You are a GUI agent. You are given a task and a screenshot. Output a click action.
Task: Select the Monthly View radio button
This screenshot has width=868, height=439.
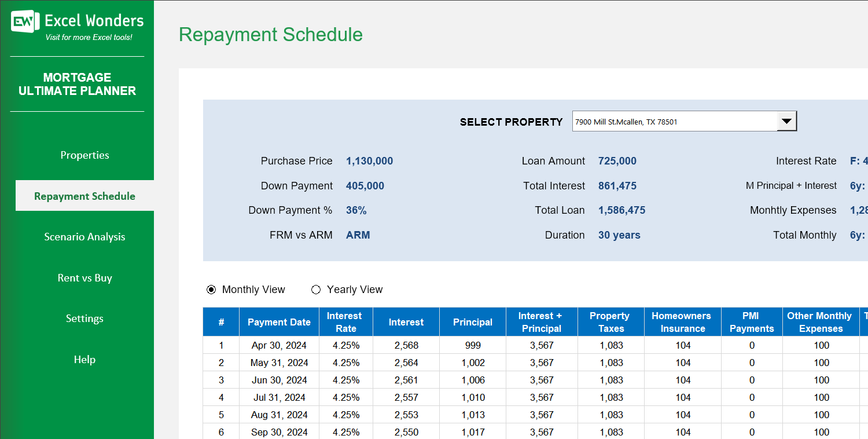tap(211, 289)
